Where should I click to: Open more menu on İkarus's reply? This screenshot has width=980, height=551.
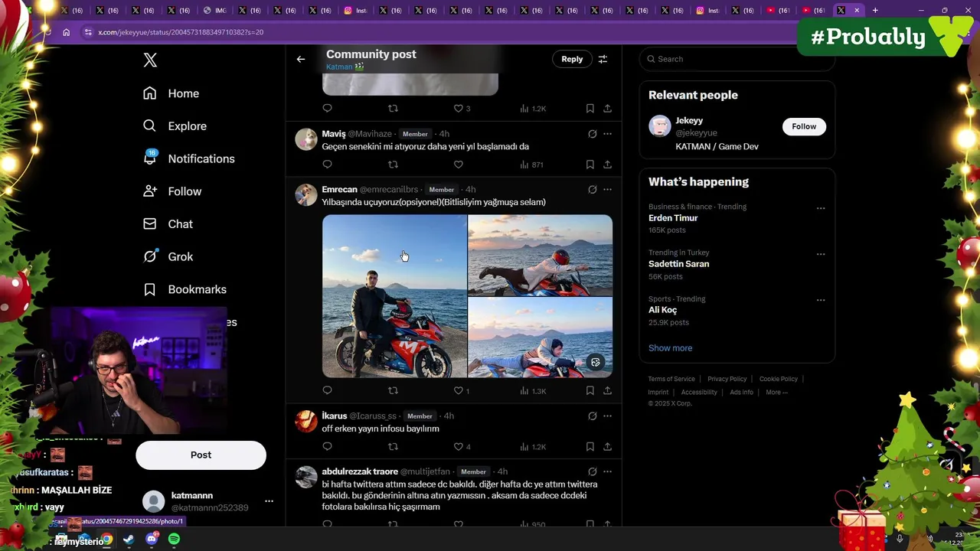pyautogui.click(x=607, y=416)
